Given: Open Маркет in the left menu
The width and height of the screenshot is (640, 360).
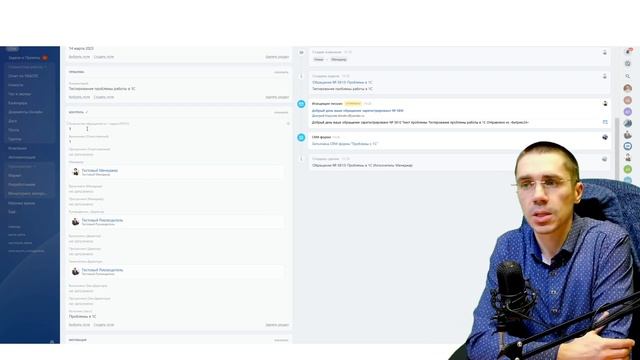Looking at the screenshot, I should [14, 176].
